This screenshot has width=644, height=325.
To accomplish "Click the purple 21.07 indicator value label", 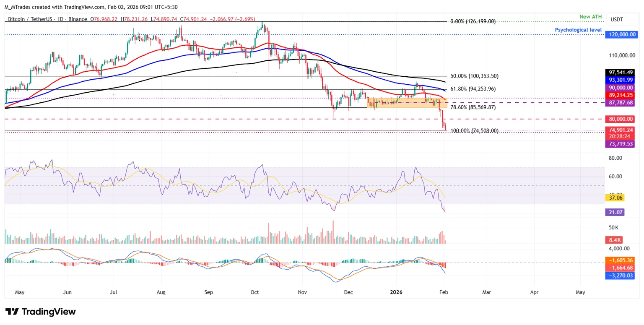I will (615, 212).
